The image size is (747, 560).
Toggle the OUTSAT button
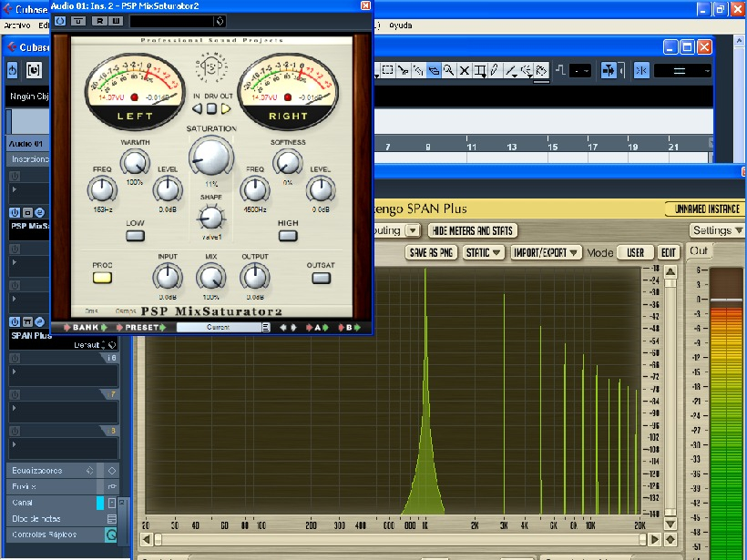(321, 278)
